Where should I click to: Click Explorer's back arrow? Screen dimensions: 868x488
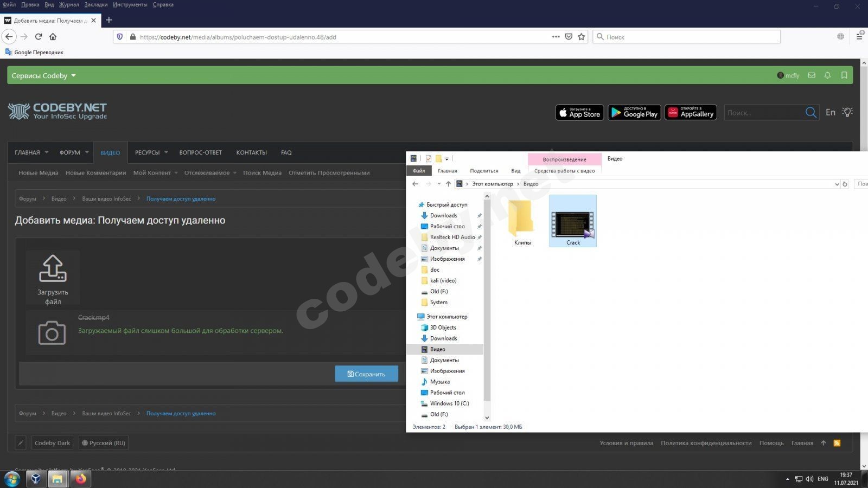(415, 184)
